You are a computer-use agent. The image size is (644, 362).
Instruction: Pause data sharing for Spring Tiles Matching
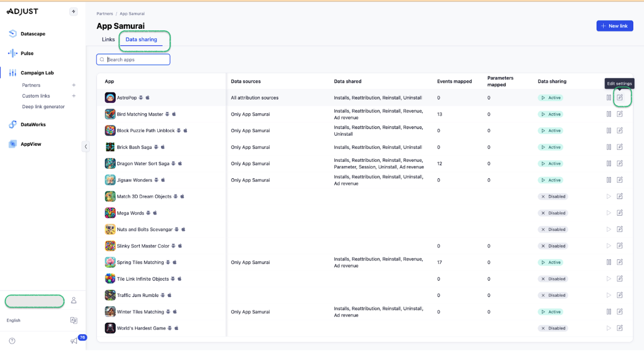coord(609,262)
